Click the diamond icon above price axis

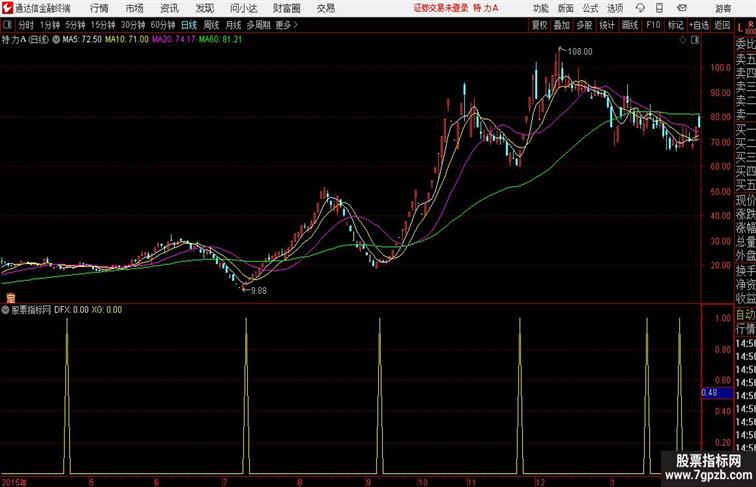click(x=683, y=40)
